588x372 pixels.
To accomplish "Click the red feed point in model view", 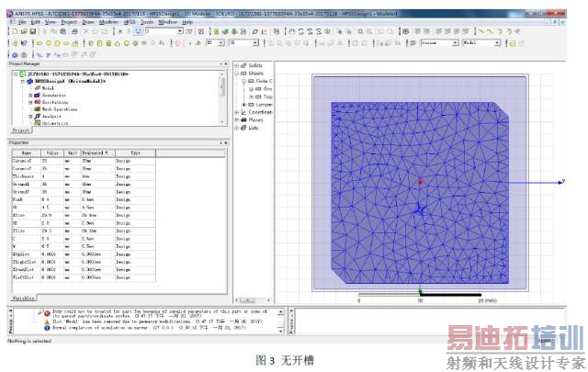I will point(421,182).
